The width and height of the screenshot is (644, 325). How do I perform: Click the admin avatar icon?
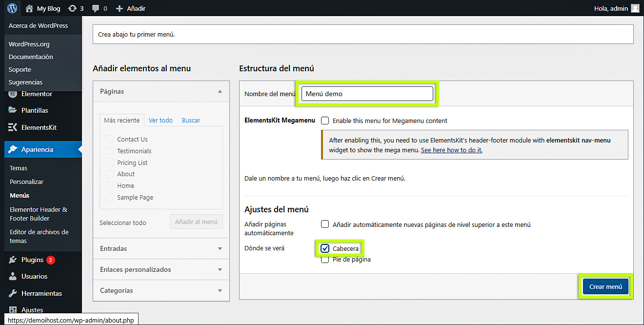635,8
